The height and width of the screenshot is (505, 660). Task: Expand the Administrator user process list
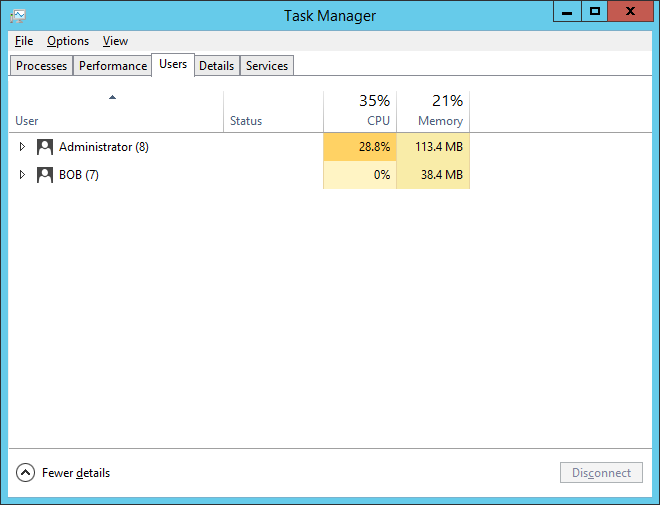tap(22, 147)
